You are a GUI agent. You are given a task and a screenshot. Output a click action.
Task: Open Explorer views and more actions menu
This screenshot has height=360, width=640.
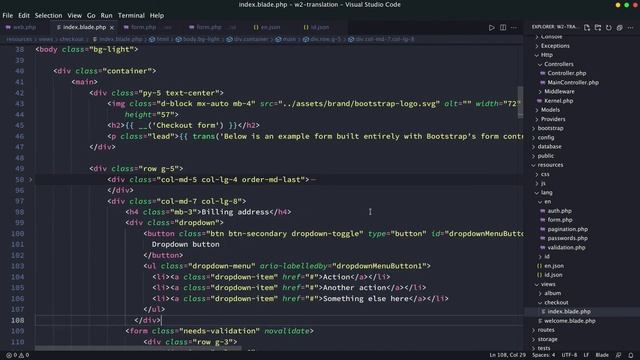coord(631,28)
